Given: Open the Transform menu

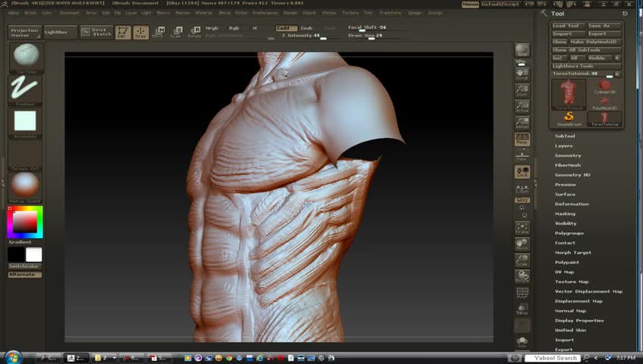Looking at the screenshot, I should click(x=390, y=13).
